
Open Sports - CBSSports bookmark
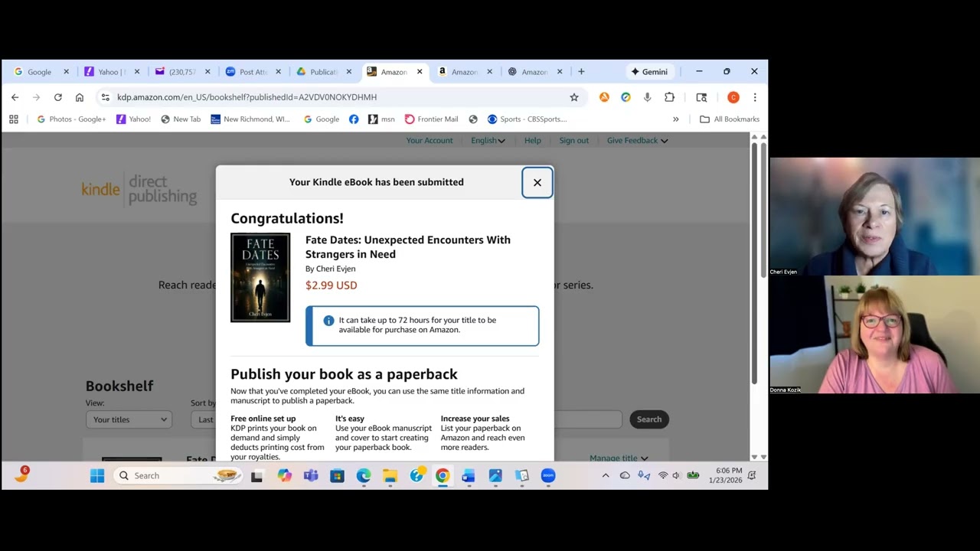(x=527, y=119)
